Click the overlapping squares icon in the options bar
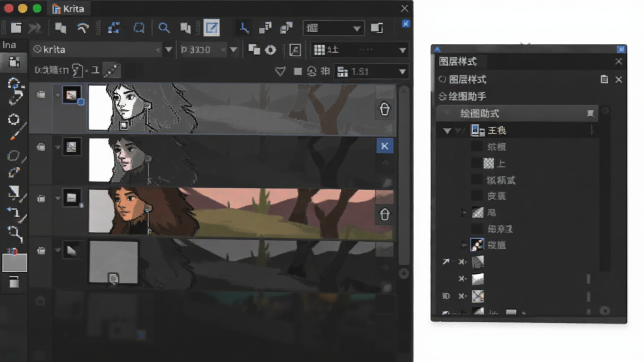This screenshot has width=644, height=362. 254,50
